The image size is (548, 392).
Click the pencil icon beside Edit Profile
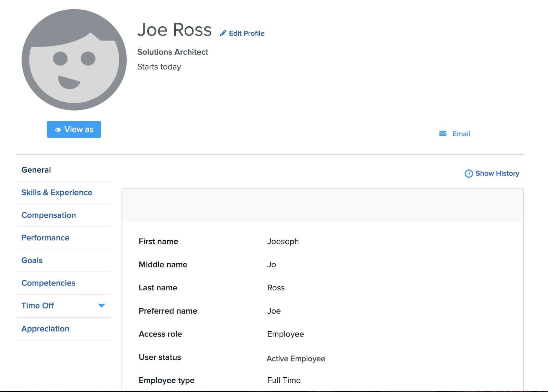pos(223,33)
